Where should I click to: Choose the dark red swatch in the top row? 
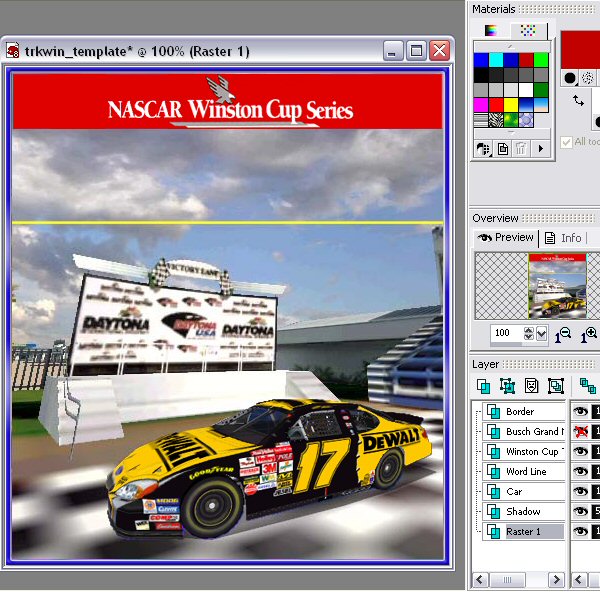click(526, 60)
